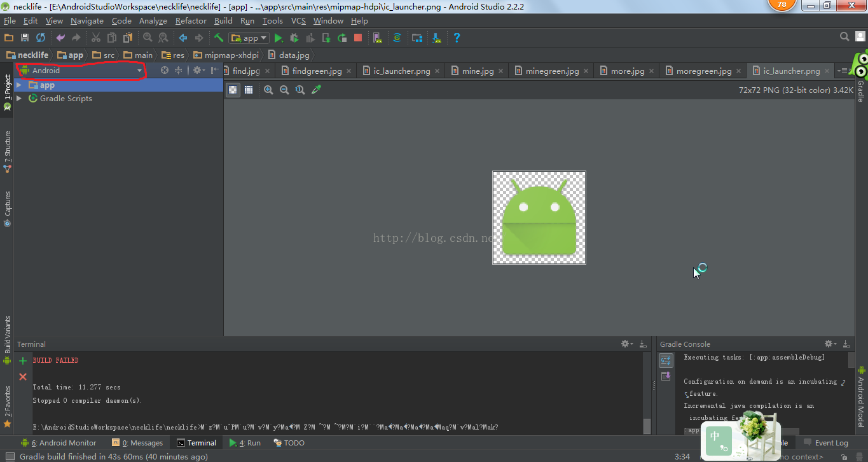Toggle soft wraps in Gradle Console

tap(666, 361)
